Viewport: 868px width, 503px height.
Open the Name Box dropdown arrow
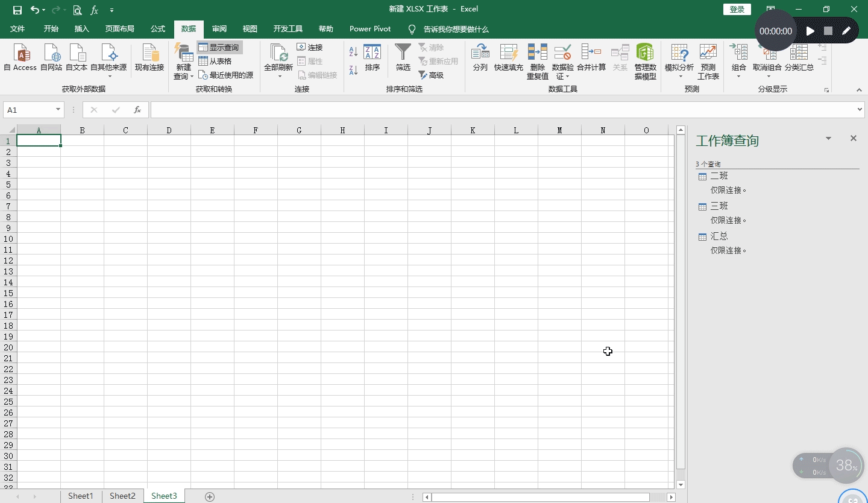pyautogui.click(x=58, y=110)
